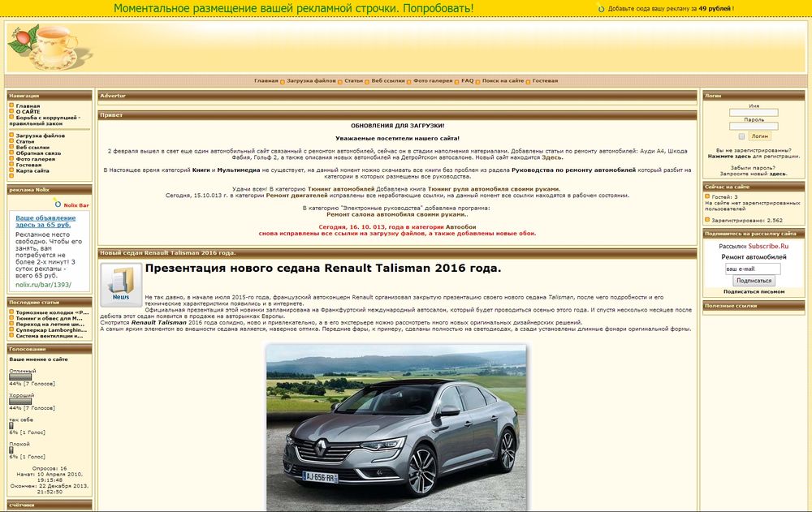
Task: Click the top banner Моментальное размещение ad line
Action: tap(293, 8)
